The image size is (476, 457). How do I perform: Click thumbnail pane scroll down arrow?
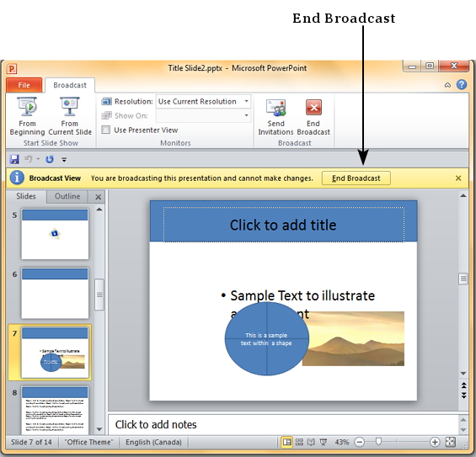click(x=99, y=429)
